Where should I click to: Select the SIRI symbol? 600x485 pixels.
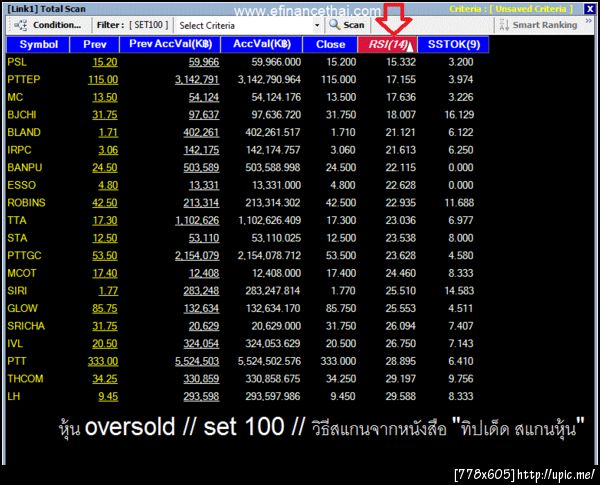click(17, 291)
